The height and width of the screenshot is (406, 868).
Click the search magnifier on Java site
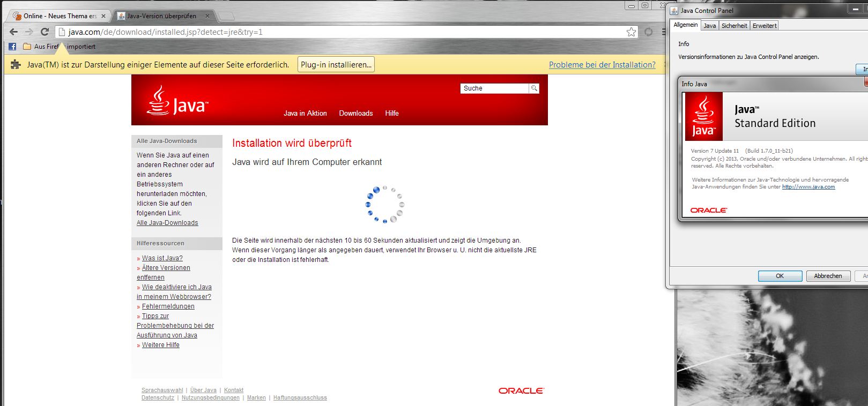pos(534,88)
